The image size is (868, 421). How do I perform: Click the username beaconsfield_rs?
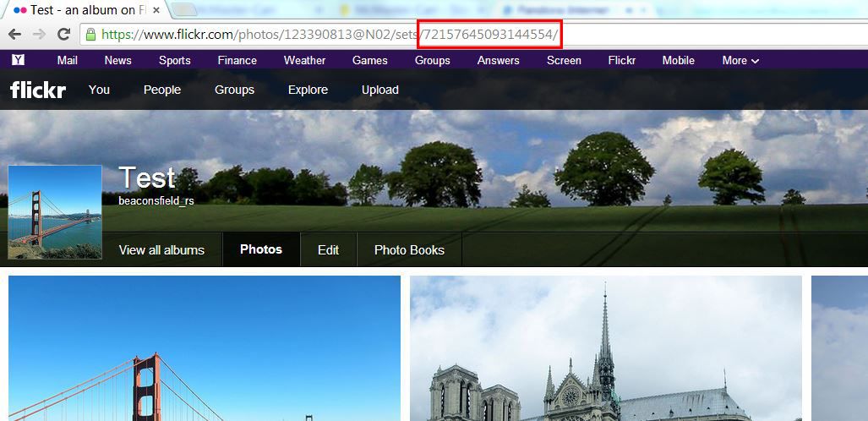point(156,201)
